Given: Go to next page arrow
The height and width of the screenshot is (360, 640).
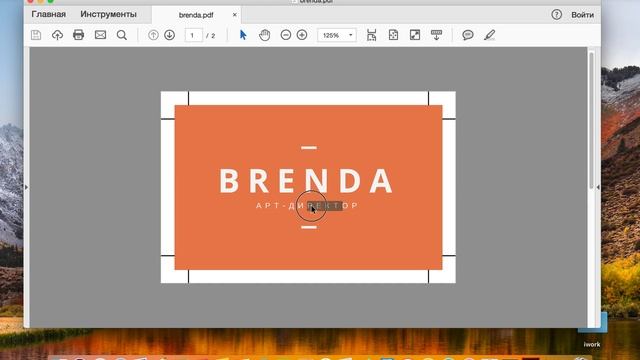Looking at the screenshot, I should (x=169, y=35).
